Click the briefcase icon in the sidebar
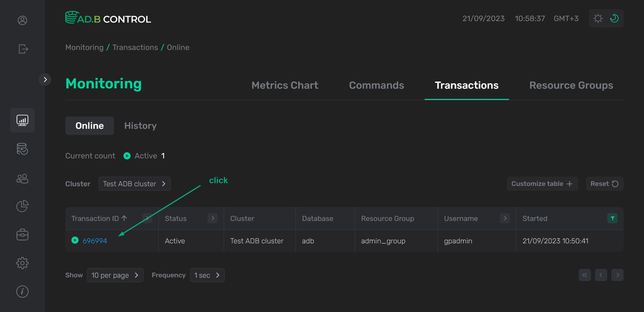The height and width of the screenshot is (312, 644). [22, 234]
